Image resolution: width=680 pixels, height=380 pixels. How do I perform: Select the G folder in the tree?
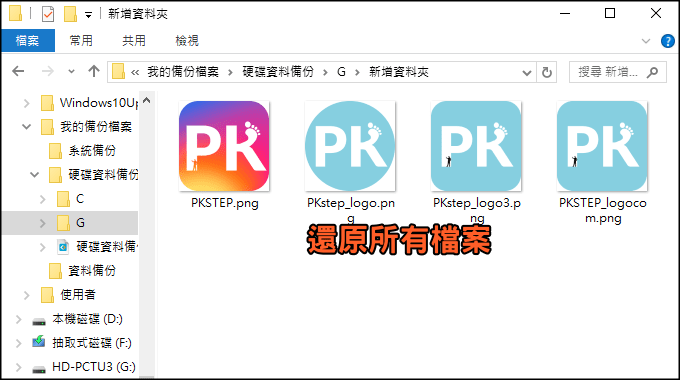tap(80, 223)
